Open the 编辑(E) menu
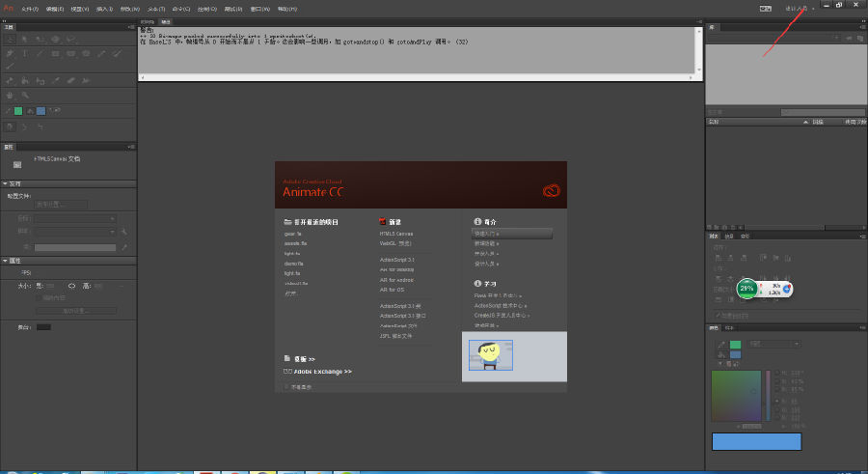Screen dimensions: 868x474 [x=55, y=9]
